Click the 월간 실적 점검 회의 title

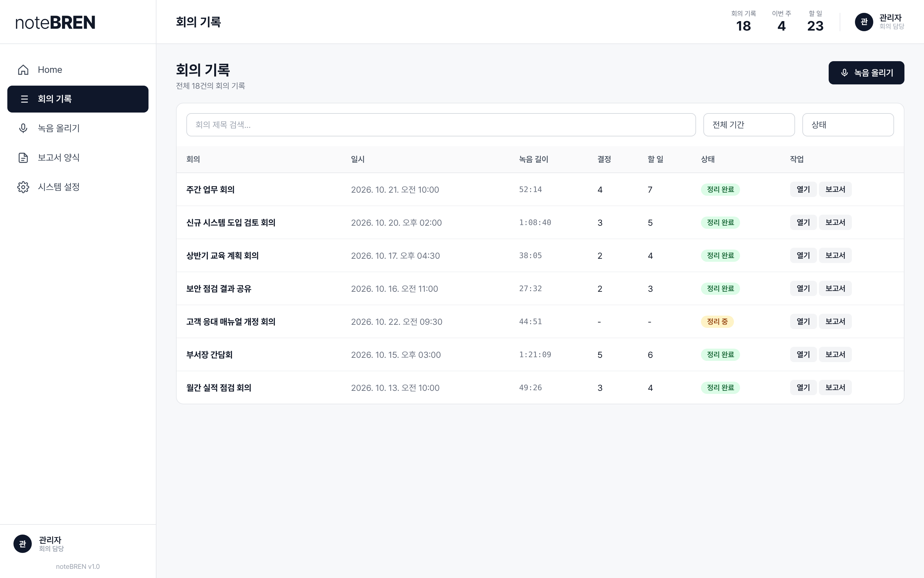coord(219,388)
